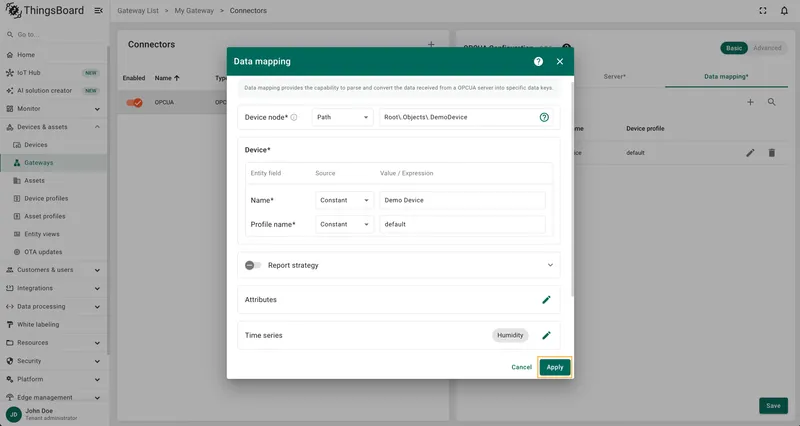Delete the default mapping row trash icon
The height and width of the screenshot is (426, 800).
(x=772, y=153)
